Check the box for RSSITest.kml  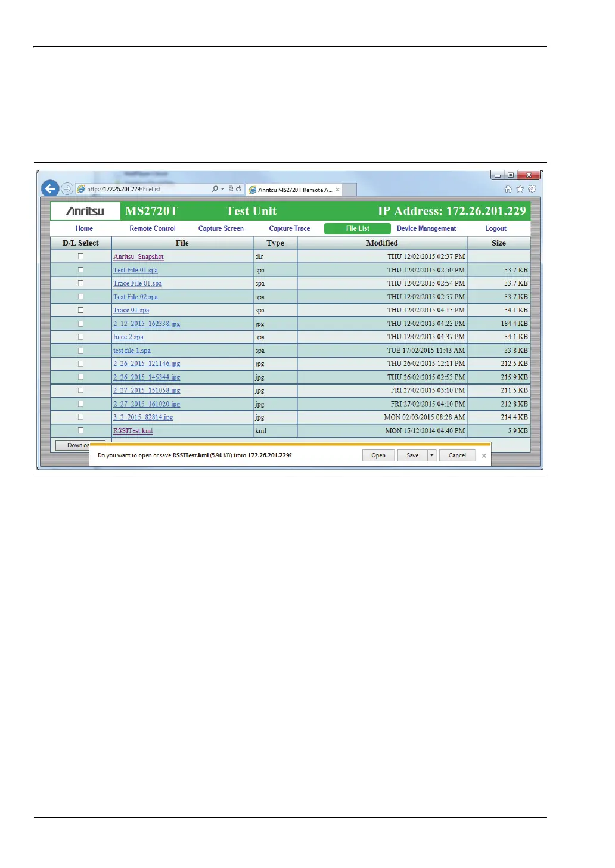80,430
